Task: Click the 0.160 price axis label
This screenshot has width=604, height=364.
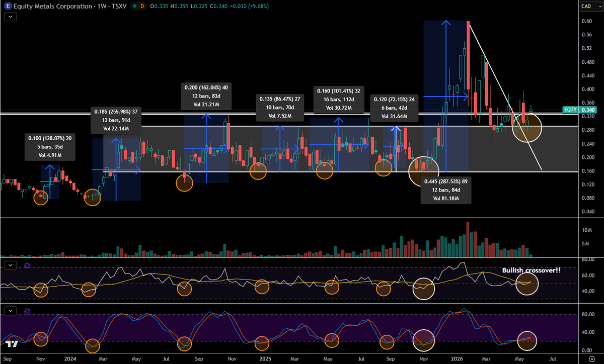Action: coord(588,171)
